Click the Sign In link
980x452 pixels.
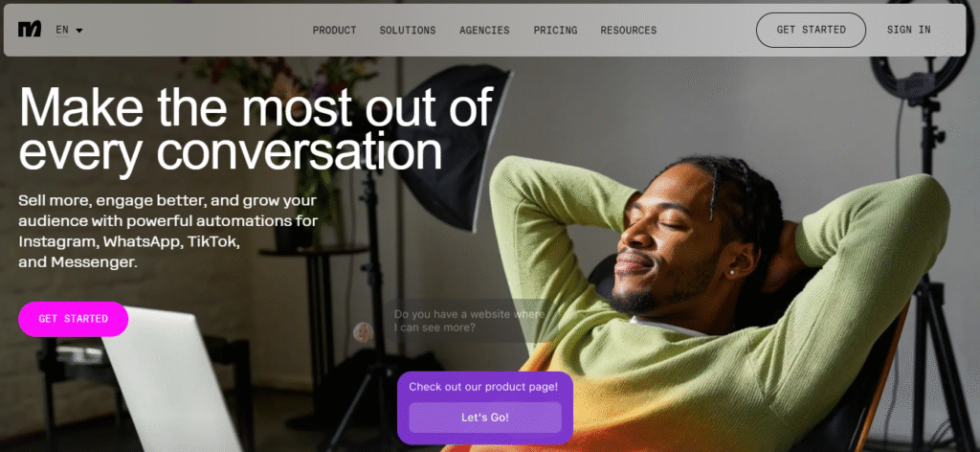click(x=908, y=30)
